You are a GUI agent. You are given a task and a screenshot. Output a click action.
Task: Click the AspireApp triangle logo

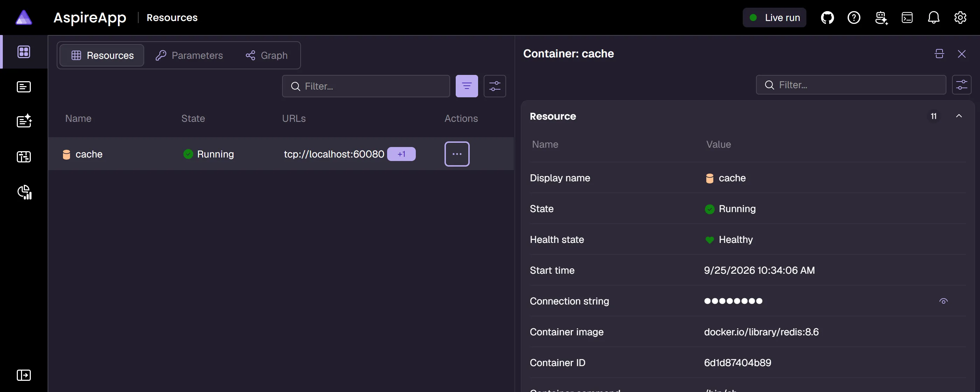(x=23, y=17)
